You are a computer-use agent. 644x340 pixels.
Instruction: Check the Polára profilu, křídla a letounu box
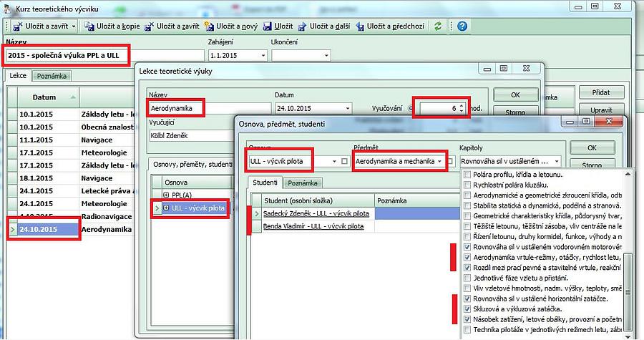[468, 175]
